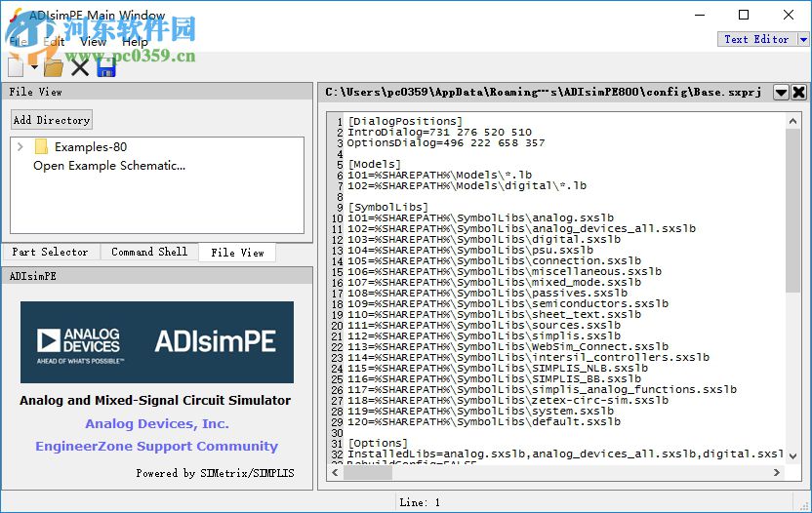Click the default.sxslb line 29

(x=484, y=421)
